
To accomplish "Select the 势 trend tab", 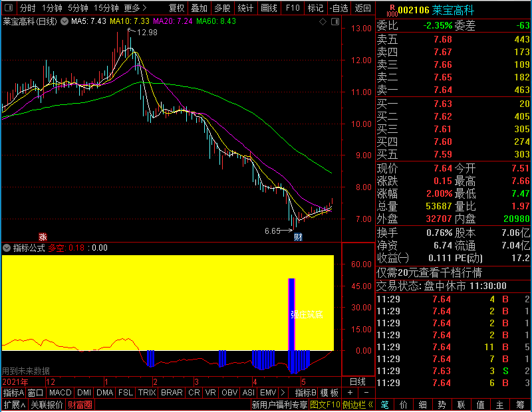I will point(442,405).
